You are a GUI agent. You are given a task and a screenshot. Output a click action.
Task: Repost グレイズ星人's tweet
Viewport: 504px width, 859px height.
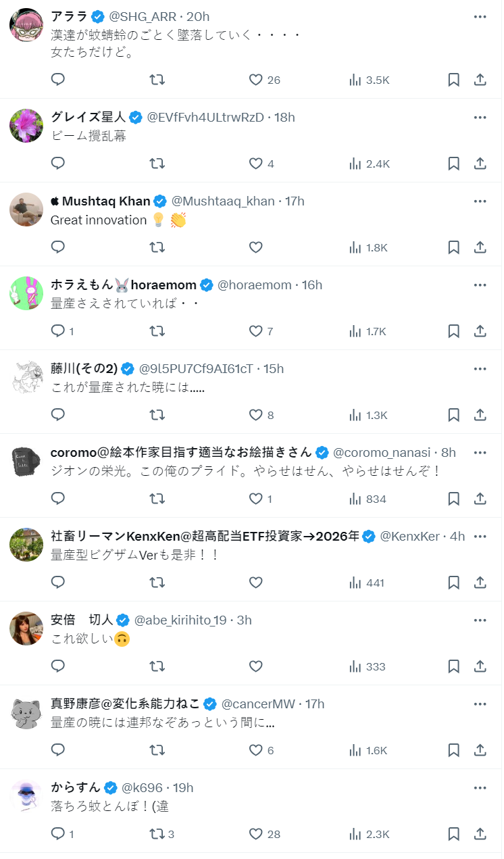(x=157, y=164)
